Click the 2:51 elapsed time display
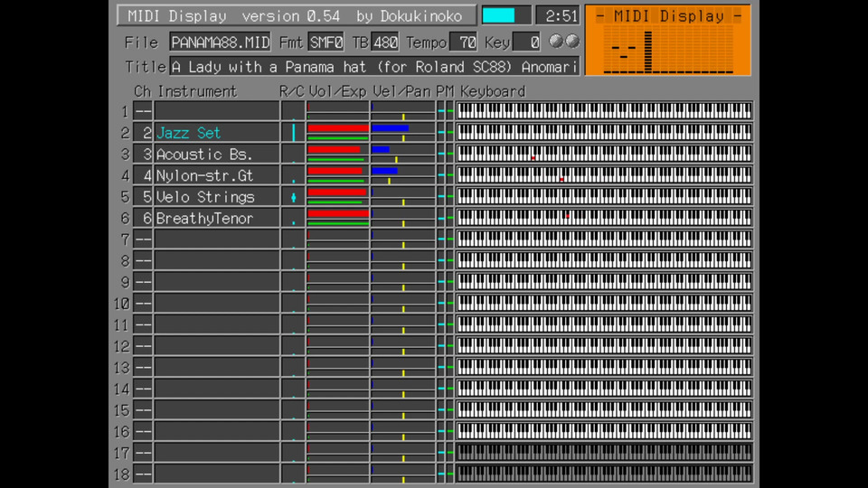The image size is (868, 488). (558, 15)
